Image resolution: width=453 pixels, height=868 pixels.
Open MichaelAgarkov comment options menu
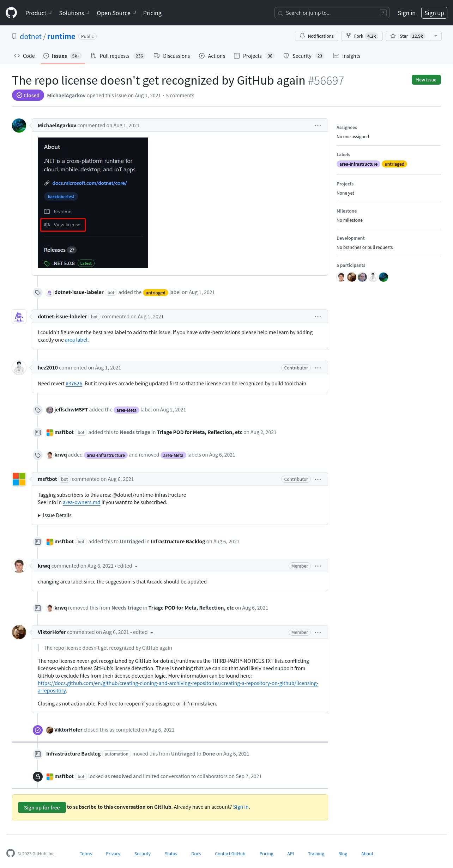coord(318,126)
